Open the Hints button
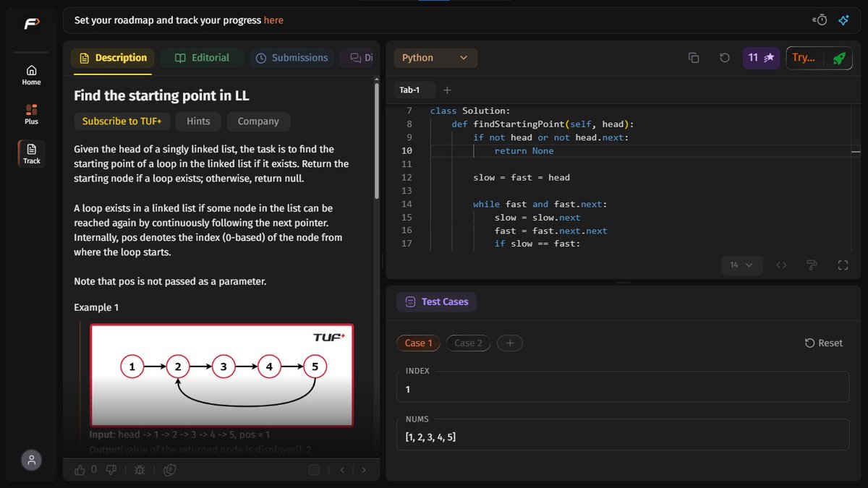 coord(198,121)
